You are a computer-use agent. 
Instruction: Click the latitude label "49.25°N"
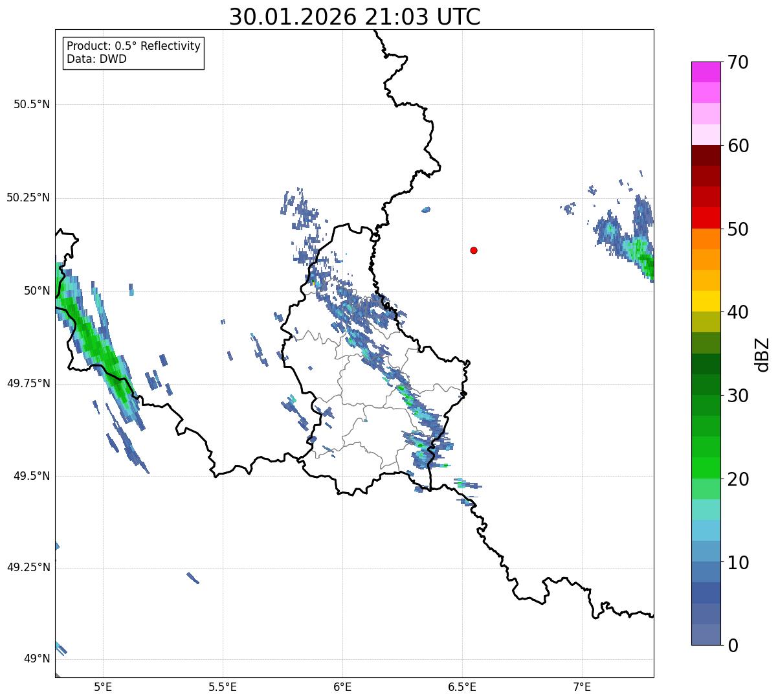[x=28, y=568]
